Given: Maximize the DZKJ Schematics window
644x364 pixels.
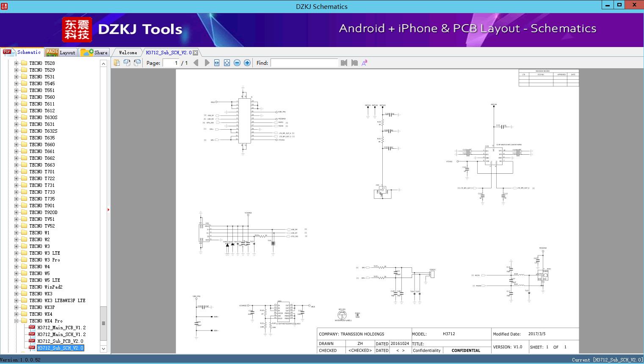Looking at the screenshot, I should click(619, 5).
